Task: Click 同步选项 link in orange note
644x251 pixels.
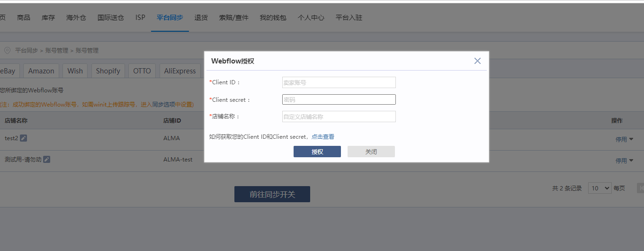Action: click(x=164, y=104)
